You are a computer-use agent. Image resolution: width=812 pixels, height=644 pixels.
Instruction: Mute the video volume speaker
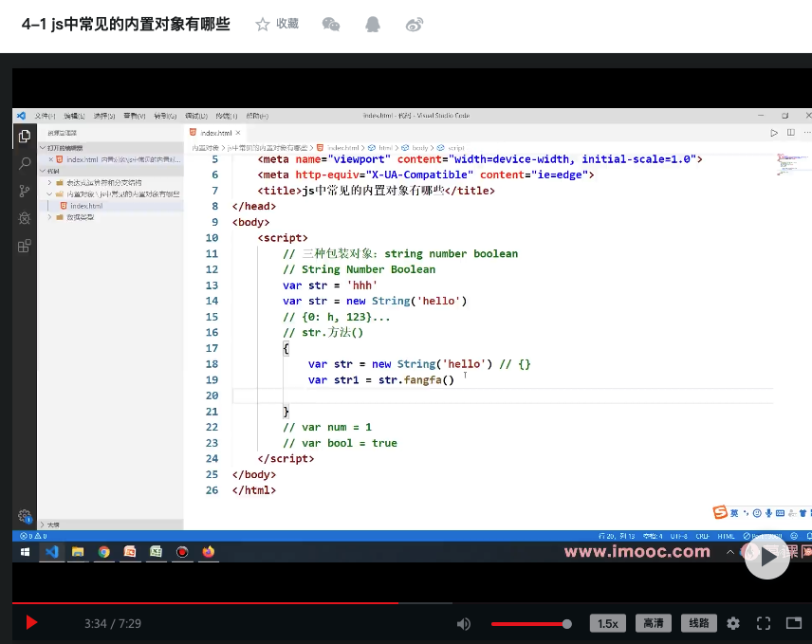(x=464, y=624)
